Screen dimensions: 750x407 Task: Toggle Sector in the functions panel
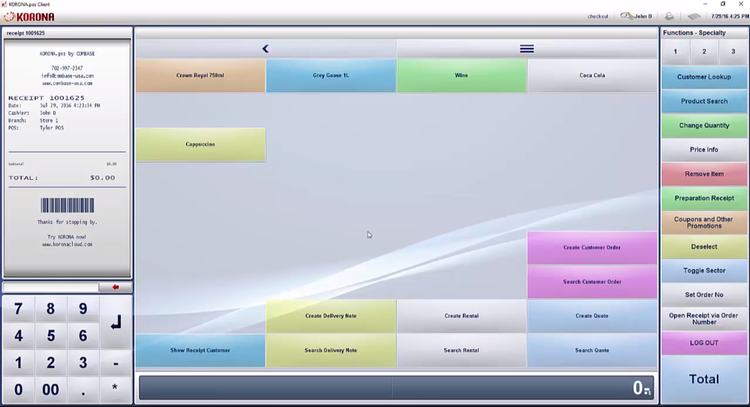click(x=704, y=271)
